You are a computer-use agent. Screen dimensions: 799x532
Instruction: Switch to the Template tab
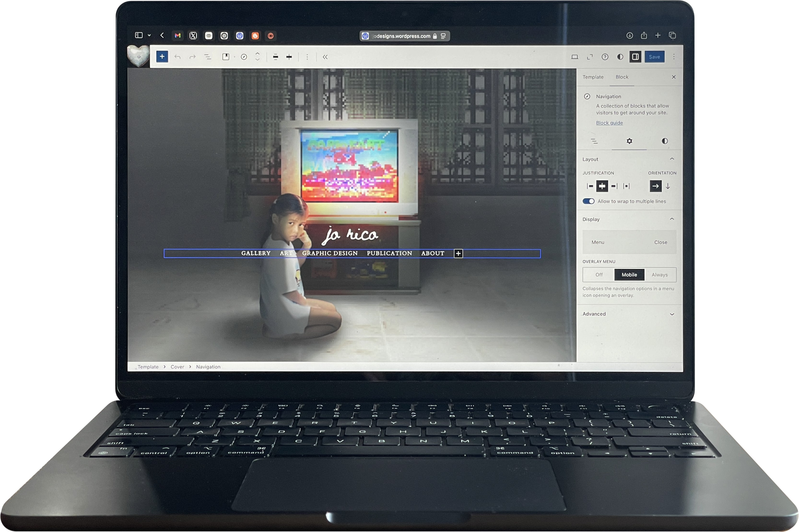tap(593, 77)
